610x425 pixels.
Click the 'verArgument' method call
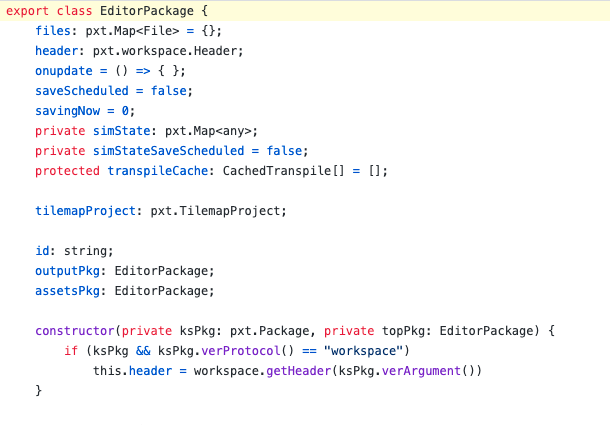pyautogui.click(x=421, y=371)
